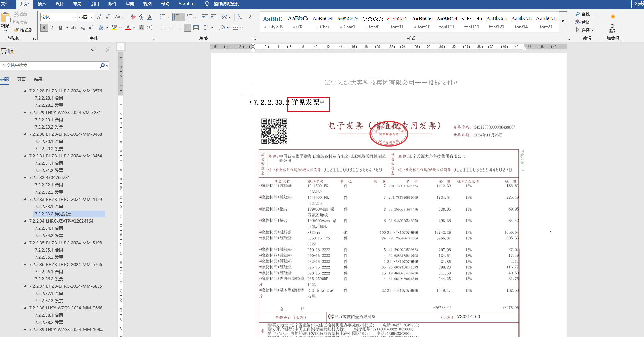The image size is (644, 337).
Task: Sort paragraphs with the A-Z sort icon
Action: [x=240, y=17]
